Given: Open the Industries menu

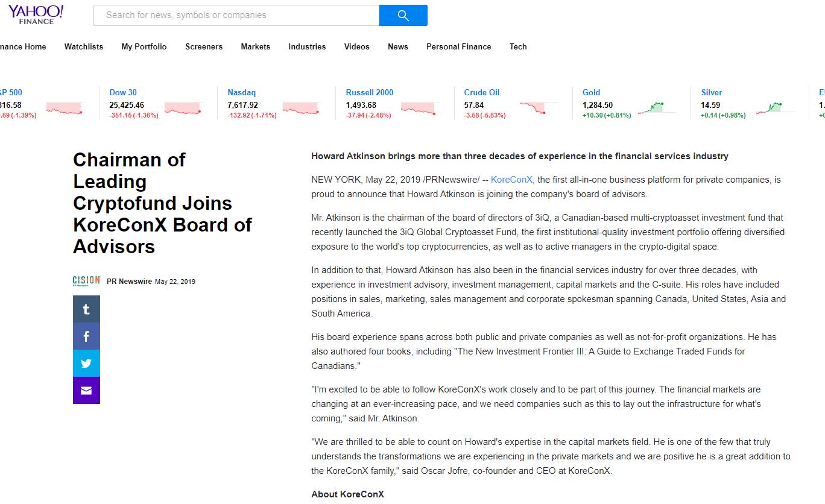Looking at the screenshot, I should point(307,46).
